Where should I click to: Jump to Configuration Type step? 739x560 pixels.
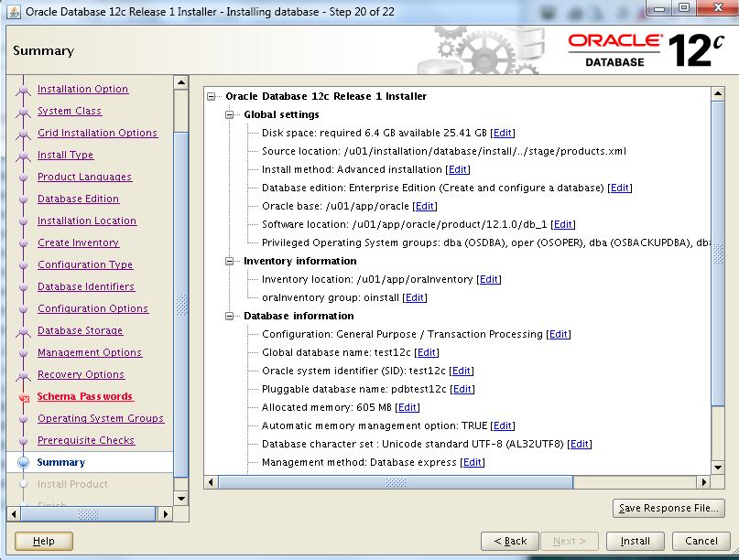coord(85,264)
